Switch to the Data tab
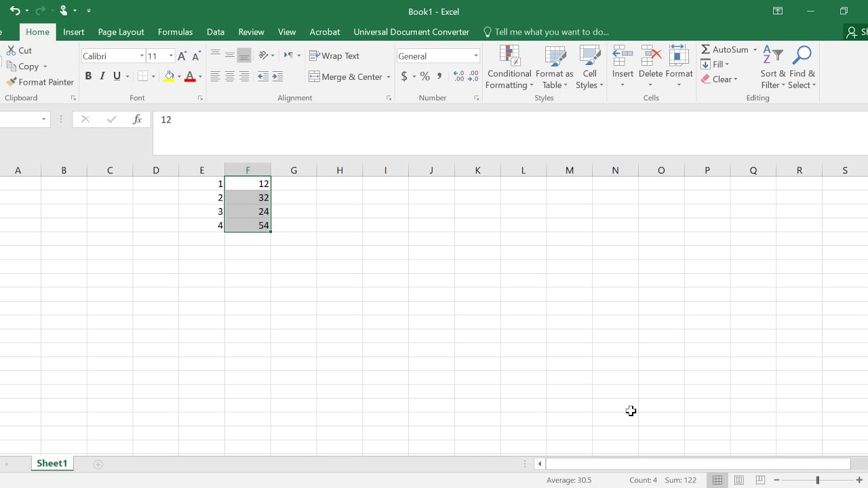 point(216,32)
